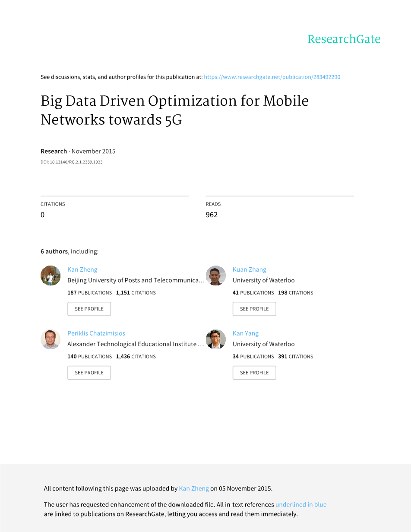Open Periklis Chatzimisios author name link
411x532 pixels.
coord(96,333)
